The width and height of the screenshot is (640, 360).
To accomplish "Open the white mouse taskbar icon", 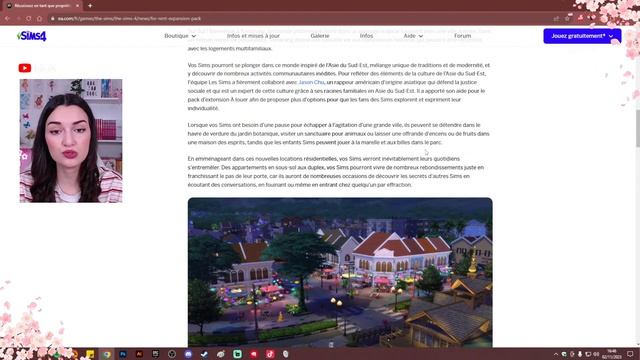I will click(286, 354).
